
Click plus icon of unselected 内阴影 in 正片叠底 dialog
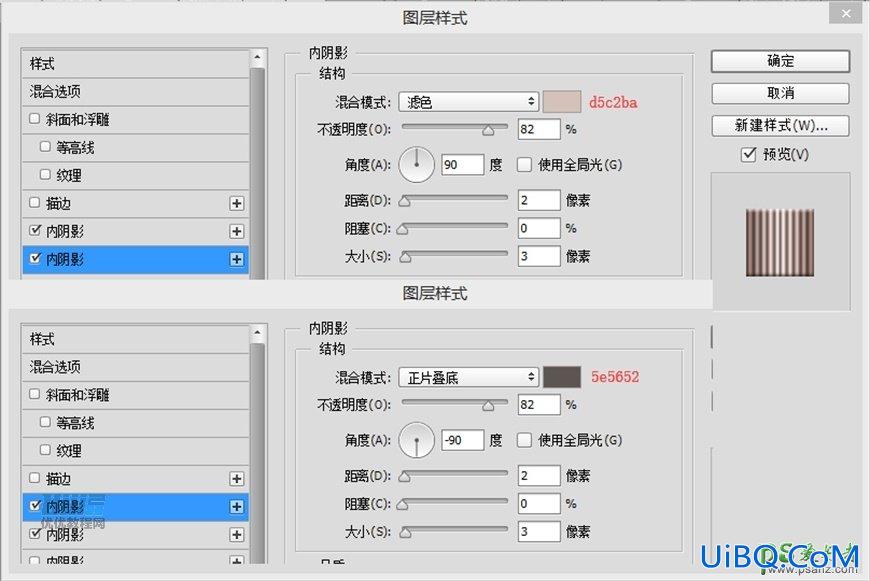click(237, 534)
